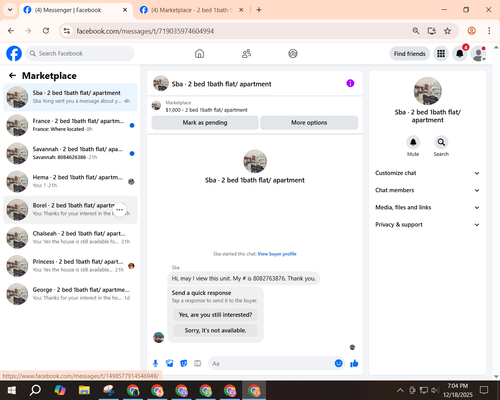The height and width of the screenshot is (400, 500).
Task: Expand Chat members section
Action: pyautogui.click(x=428, y=190)
